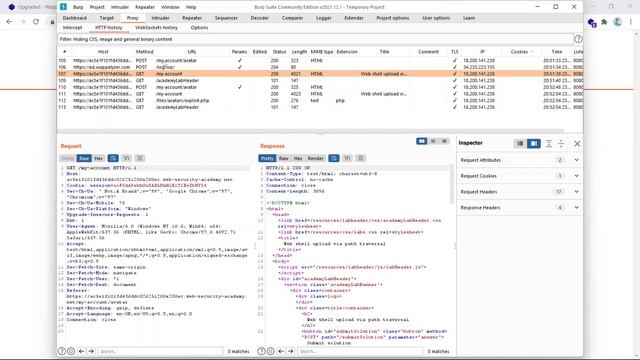Sort history by the MIME type column
Image resolution: width=640 pixels, height=360 pixels.
tap(322, 52)
